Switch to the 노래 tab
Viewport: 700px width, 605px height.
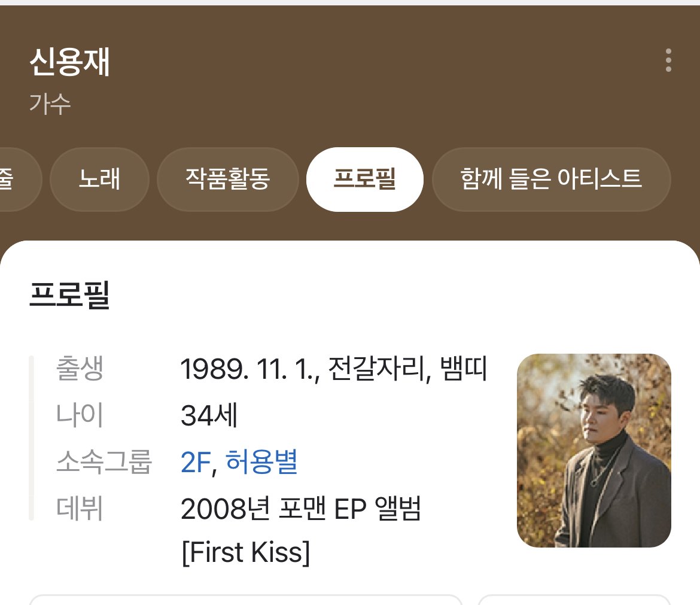pyautogui.click(x=99, y=179)
